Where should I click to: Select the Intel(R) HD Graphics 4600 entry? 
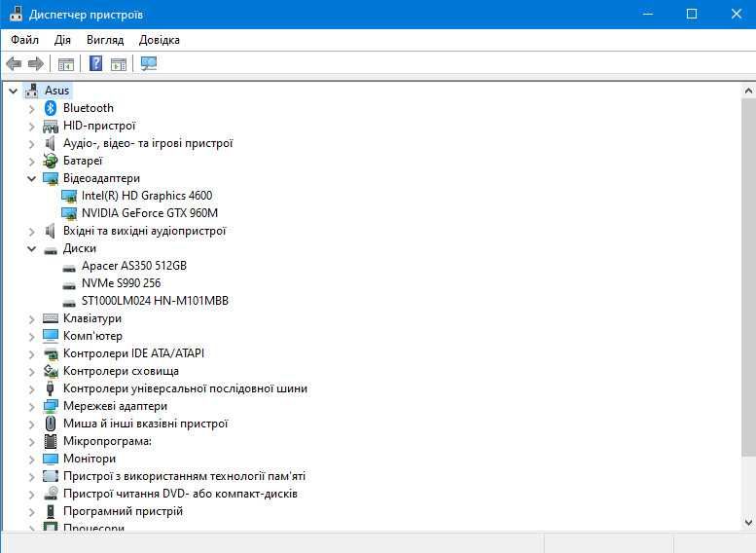147,196
